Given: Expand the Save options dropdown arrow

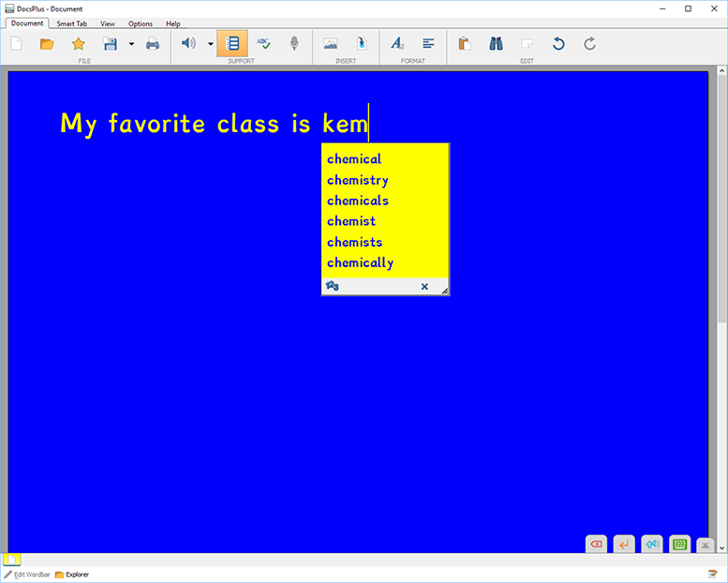Looking at the screenshot, I should (131, 43).
